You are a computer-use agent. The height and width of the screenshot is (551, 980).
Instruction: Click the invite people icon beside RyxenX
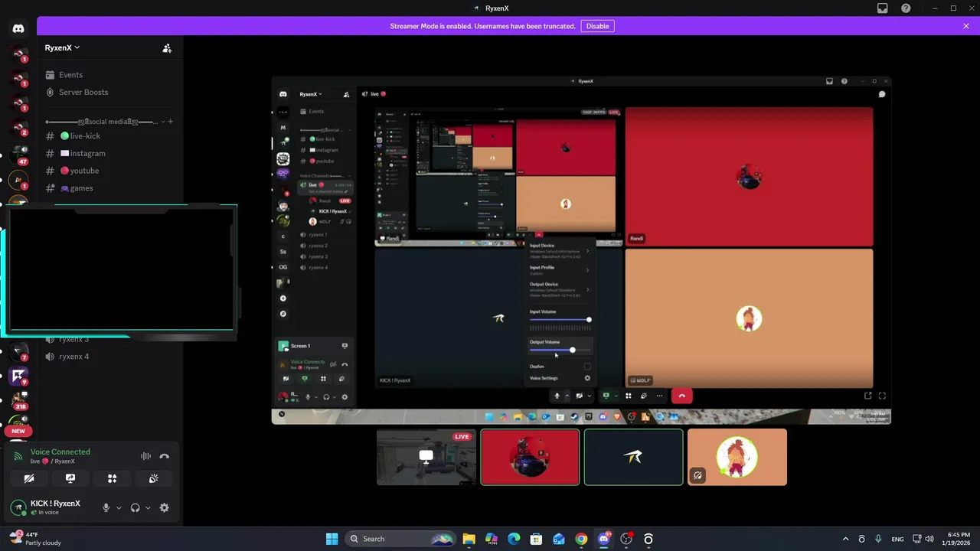coord(167,47)
